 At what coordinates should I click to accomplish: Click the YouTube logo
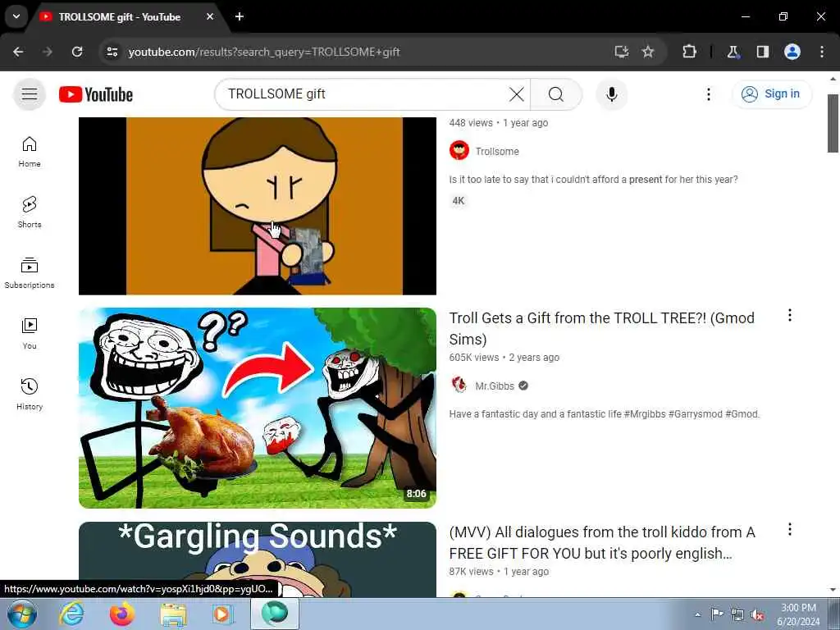[x=96, y=94]
